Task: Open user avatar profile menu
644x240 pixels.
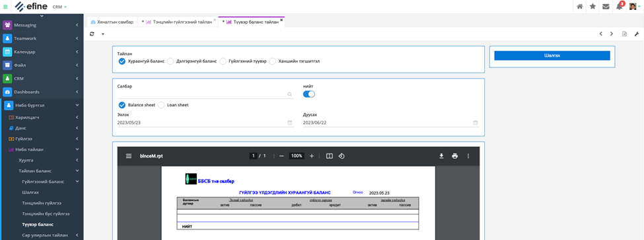Action: pyautogui.click(x=634, y=7)
